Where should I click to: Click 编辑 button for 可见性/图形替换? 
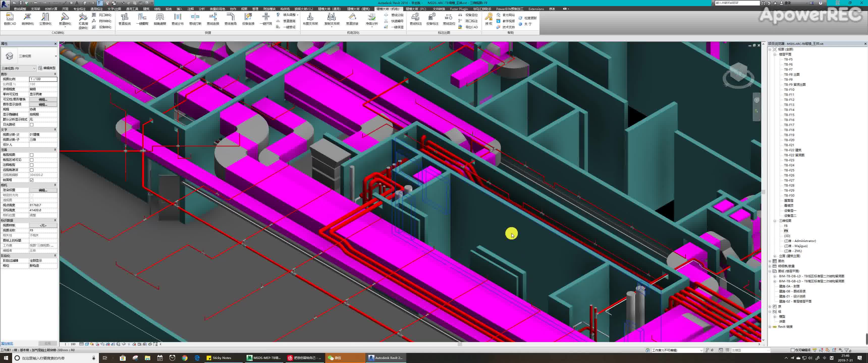pyautogui.click(x=43, y=99)
